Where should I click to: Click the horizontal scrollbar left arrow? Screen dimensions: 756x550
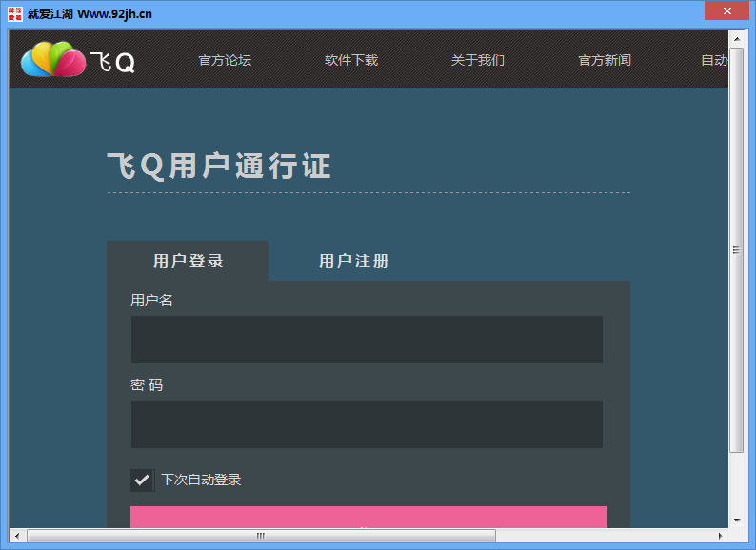(x=16, y=536)
